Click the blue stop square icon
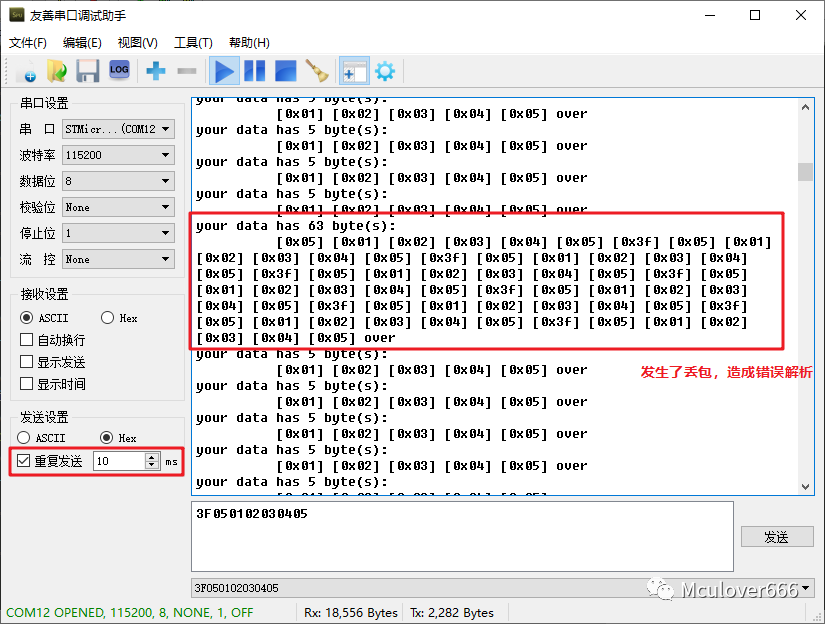 pos(286,71)
